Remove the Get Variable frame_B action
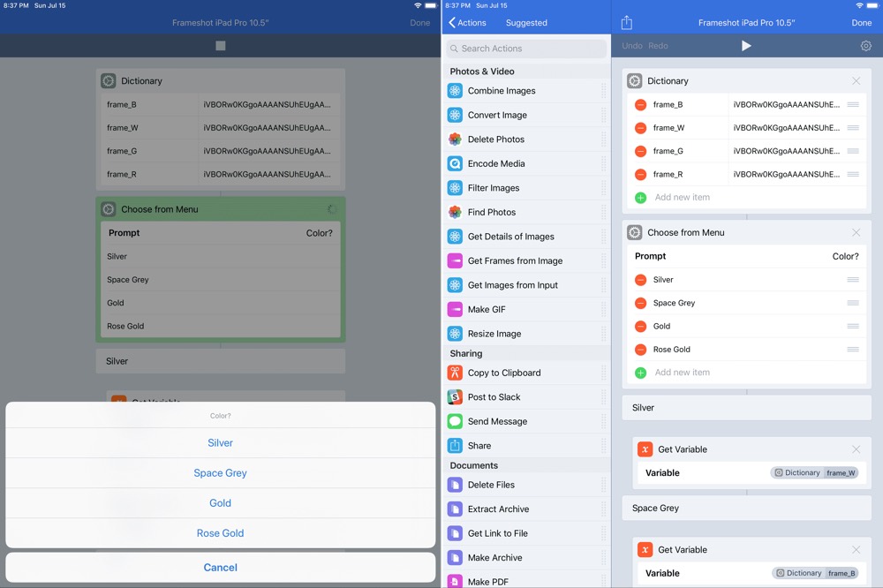The width and height of the screenshot is (883, 588). pyautogui.click(x=856, y=550)
